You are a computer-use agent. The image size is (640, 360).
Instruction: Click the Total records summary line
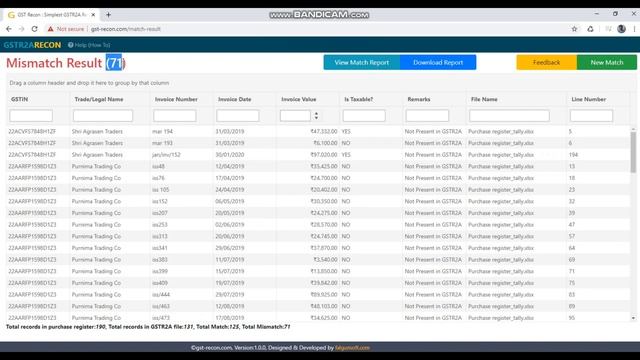(x=148, y=327)
